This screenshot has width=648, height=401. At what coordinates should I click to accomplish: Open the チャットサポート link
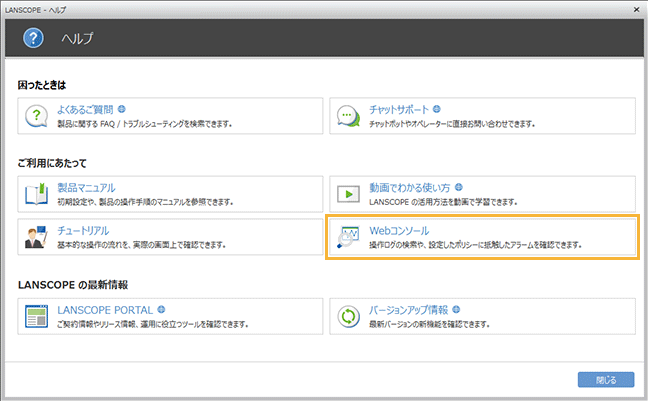399,109
